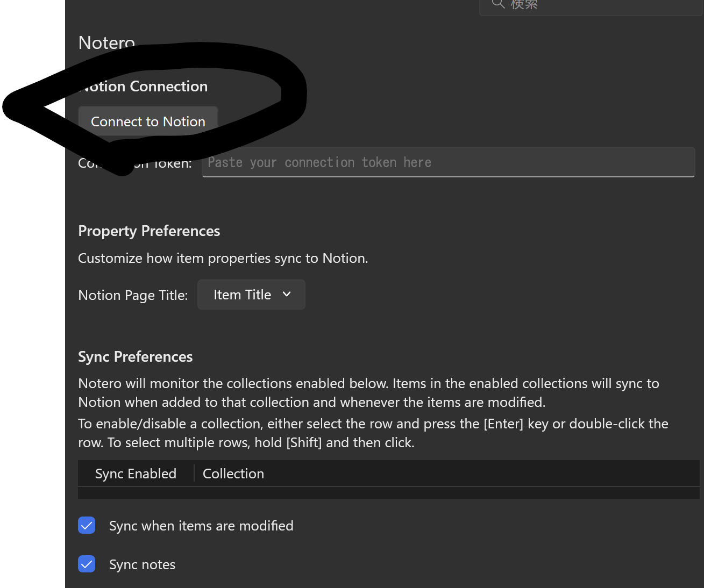This screenshot has height=588, width=704.
Task: Click the "Customize how item properties sync" description
Action: click(223, 259)
